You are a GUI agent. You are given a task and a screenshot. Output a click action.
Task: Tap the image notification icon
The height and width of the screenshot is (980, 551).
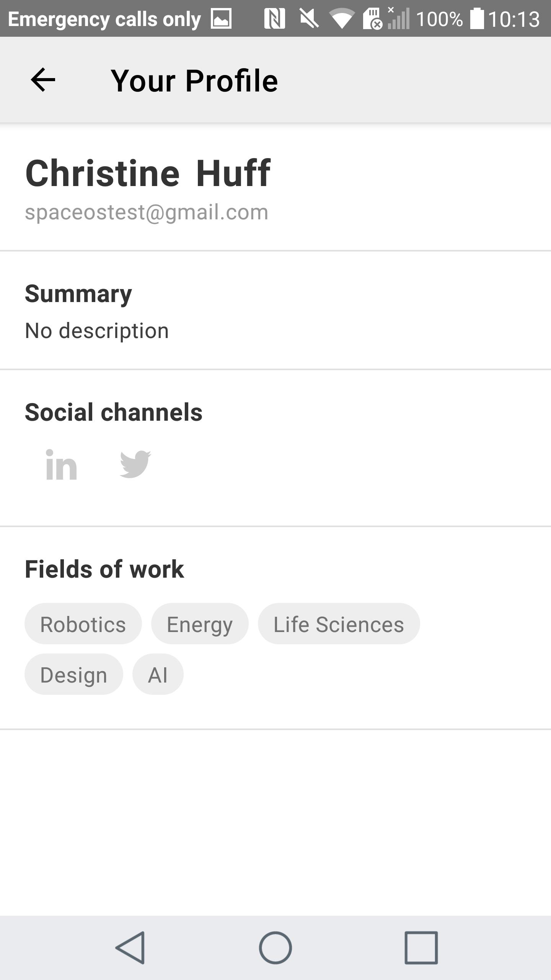pyautogui.click(x=221, y=19)
